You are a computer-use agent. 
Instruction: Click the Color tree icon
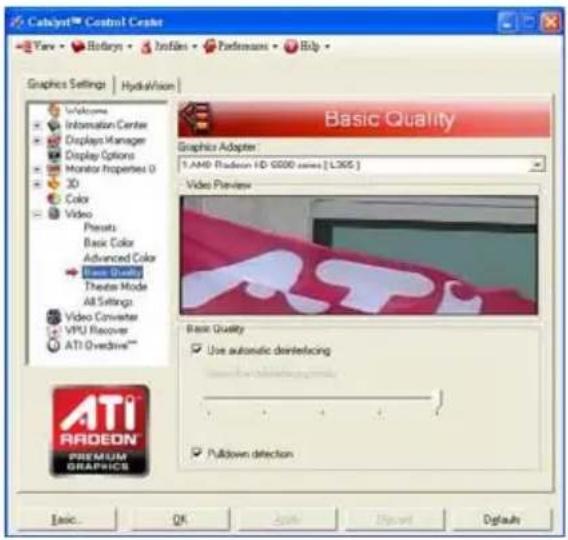click(x=54, y=198)
